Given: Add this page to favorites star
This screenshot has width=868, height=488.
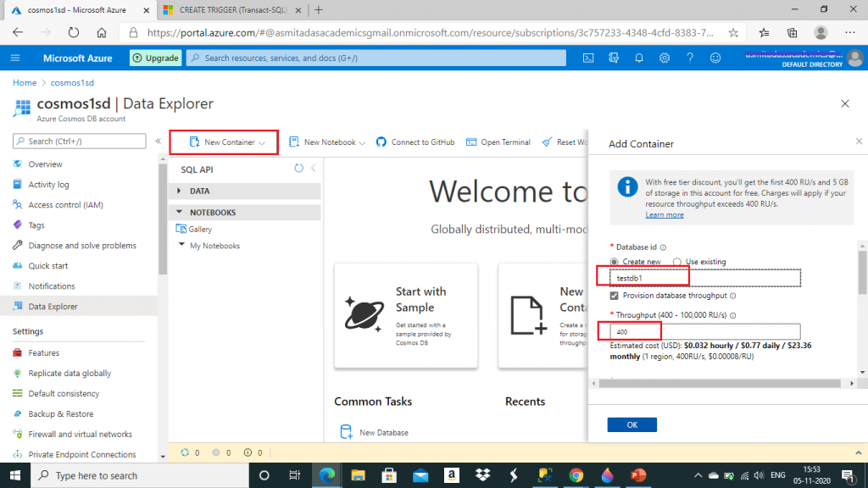Looking at the screenshot, I should 733,33.
